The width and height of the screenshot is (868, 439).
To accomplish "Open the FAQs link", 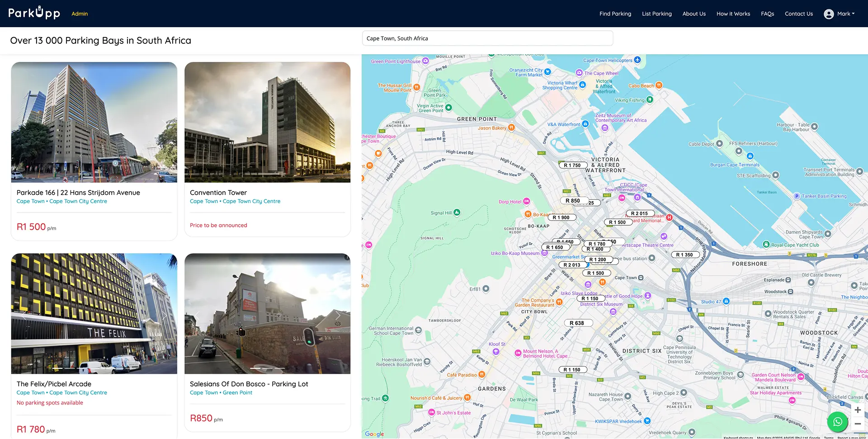I will pyautogui.click(x=767, y=14).
